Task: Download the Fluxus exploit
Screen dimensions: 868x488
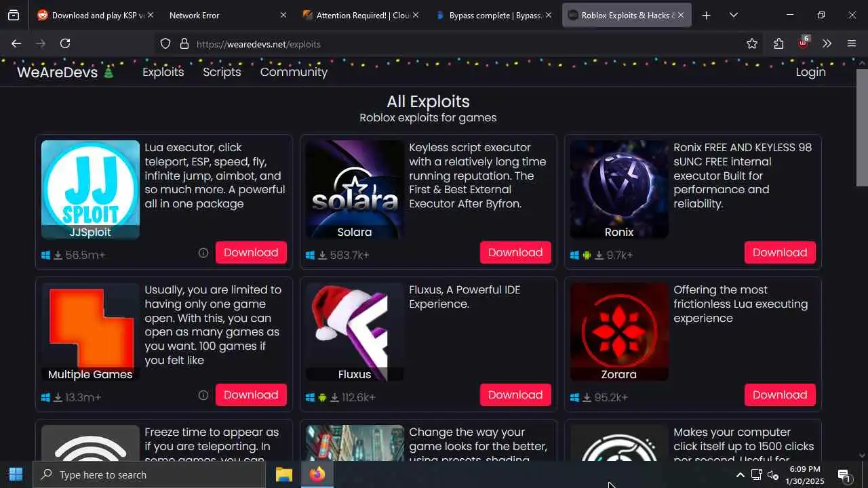Action: click(x=515, y=394)
